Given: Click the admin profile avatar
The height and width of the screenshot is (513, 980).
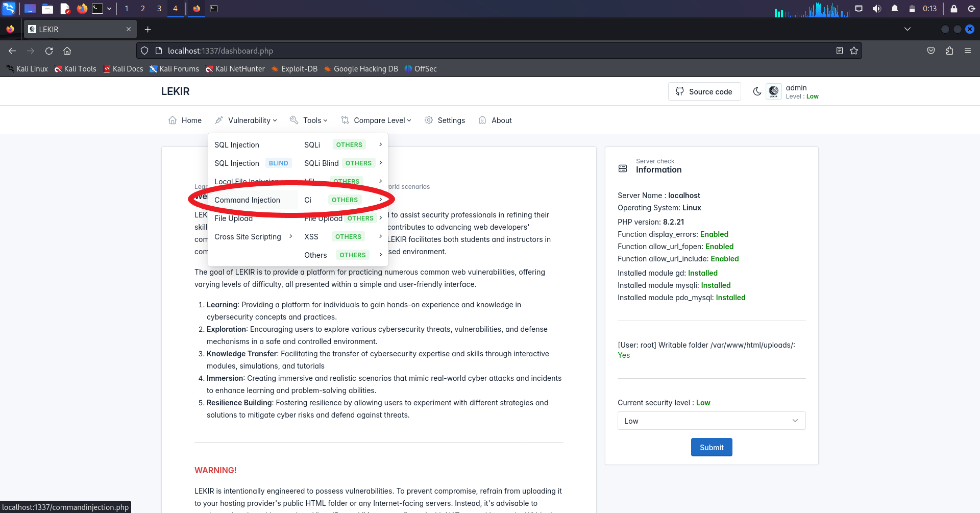Looking at the screenshot, I should point(773,91).
